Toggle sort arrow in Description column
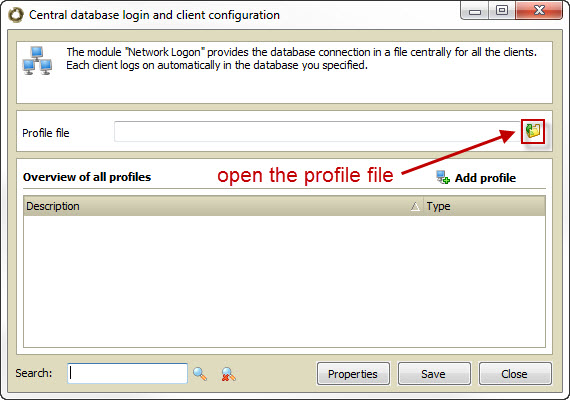 [x=415, y=207]
